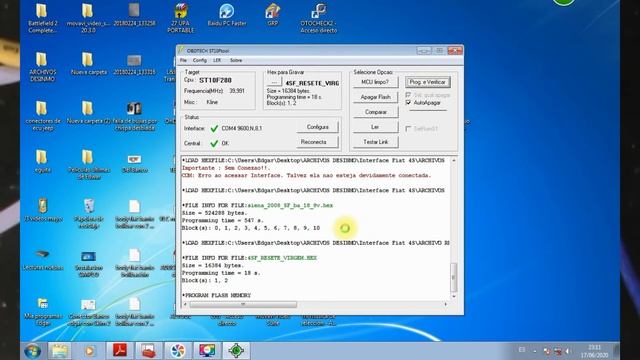Launch OTOCHECK2 Acceso directo shortcut
This screenshot has height=360, width=640.
319,18
